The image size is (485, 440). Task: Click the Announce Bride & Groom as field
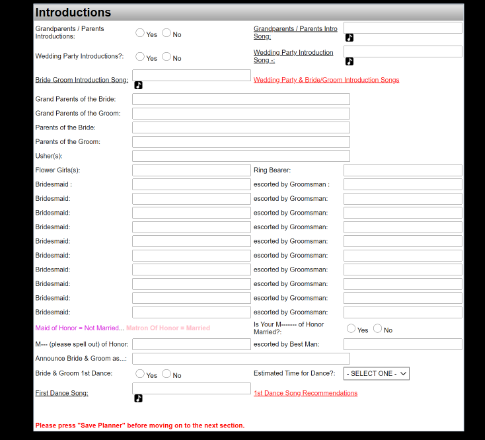[x=241, y=359]
